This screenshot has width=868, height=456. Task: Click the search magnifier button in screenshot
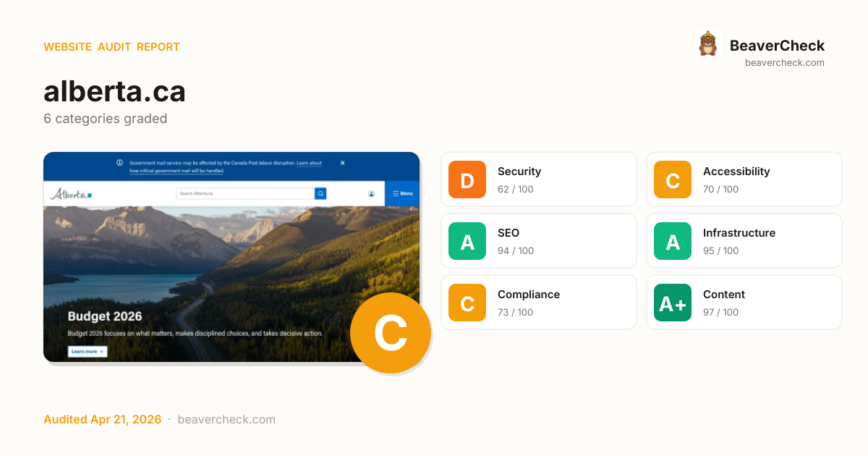(x=320, y=193)
